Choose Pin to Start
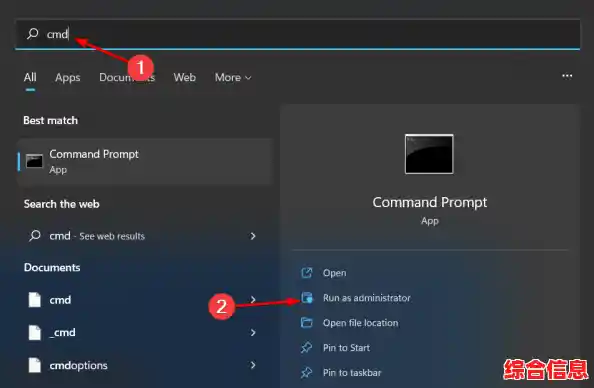 [x=346, y=348]
